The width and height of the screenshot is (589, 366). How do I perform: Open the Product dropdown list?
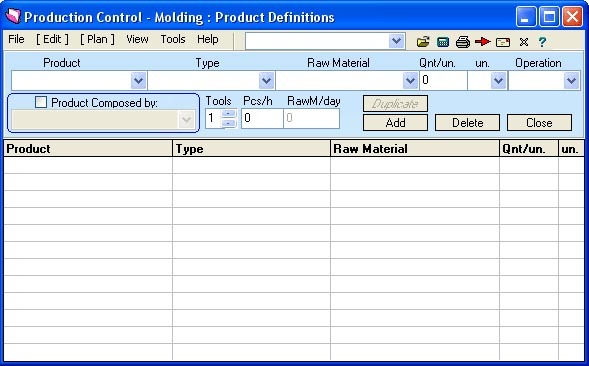[x=138, y=80]
